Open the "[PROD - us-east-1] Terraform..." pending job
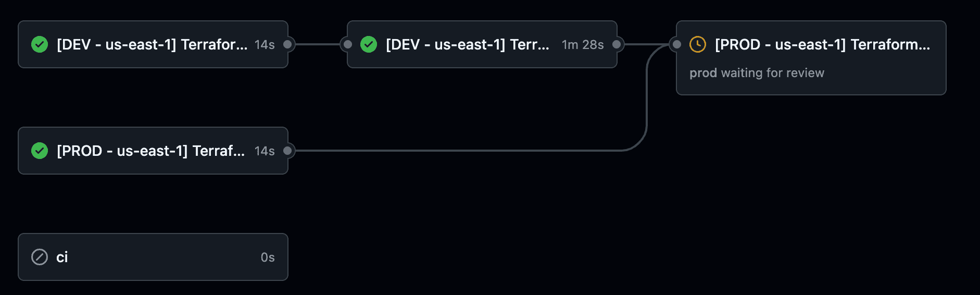The height and width of the screenshot is (295, 980). click(822, 45)
